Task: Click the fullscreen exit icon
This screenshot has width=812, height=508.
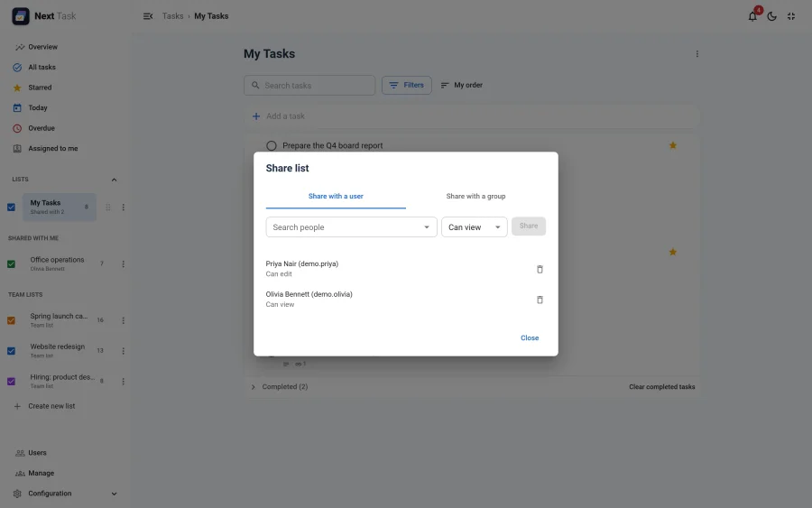Action: coord(790,16)
